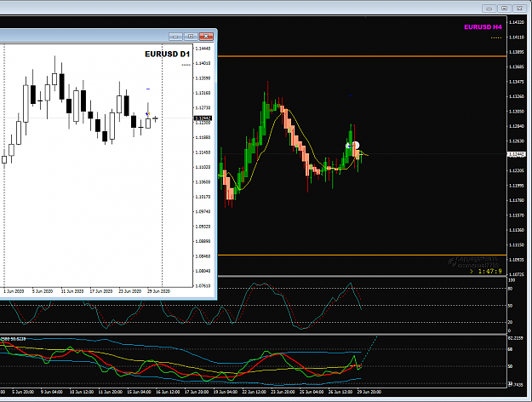Click the white circle marker on H4 candles

pos(355,146)
